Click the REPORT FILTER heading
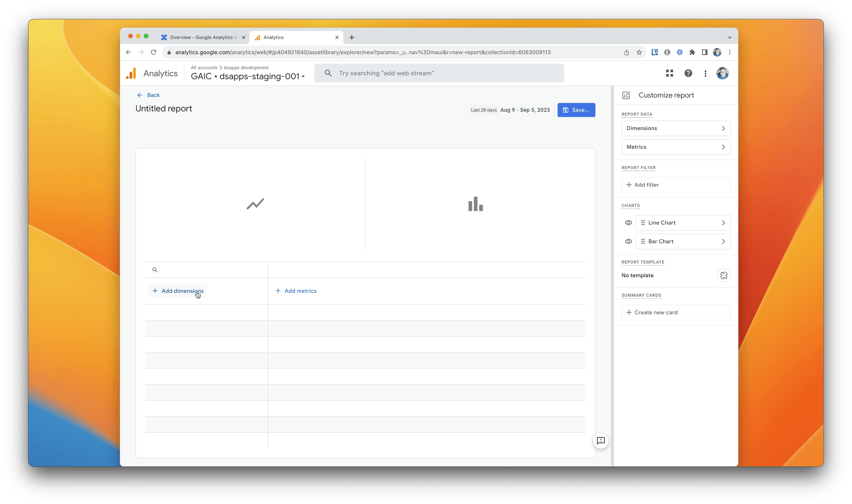852x504 pixels. [638, 167]
